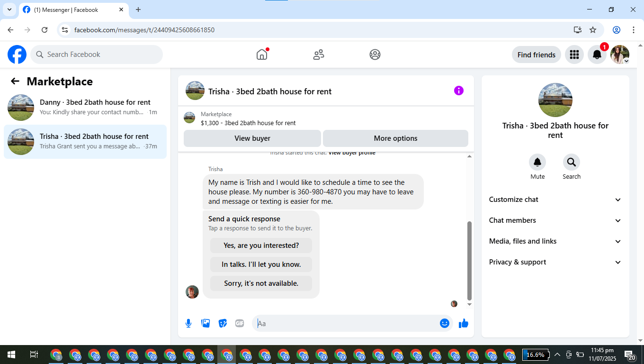Send a voice clip using microphone icon
644x364 pixels.
188,323
